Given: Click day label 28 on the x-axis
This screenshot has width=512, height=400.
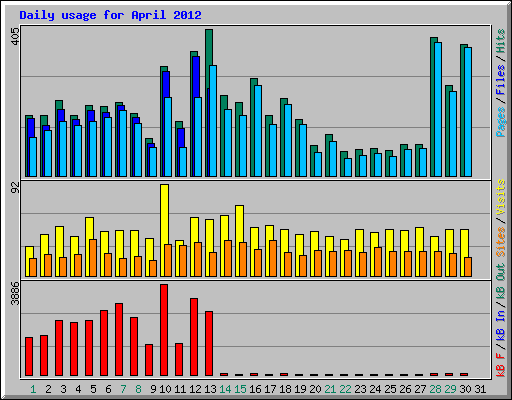Looking at the screenshot, I should click(435, 389).
